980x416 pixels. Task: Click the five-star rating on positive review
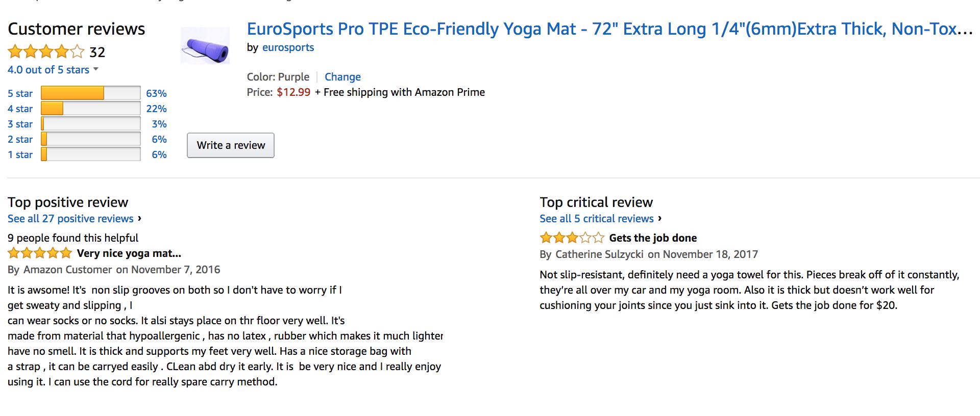[x=40, y=253]
